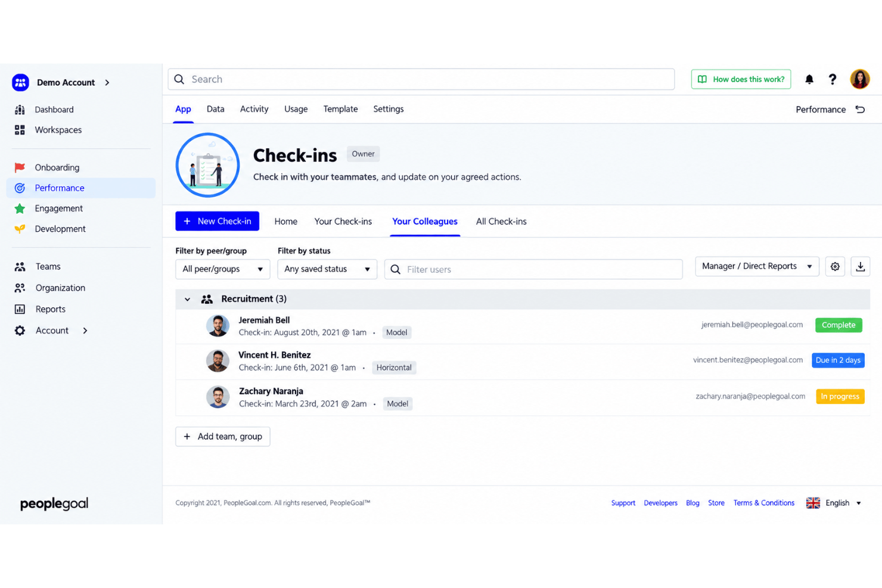882x588 pixels.
Task: Click the magnifier icon in top search bar
Action: coord(179,79)
